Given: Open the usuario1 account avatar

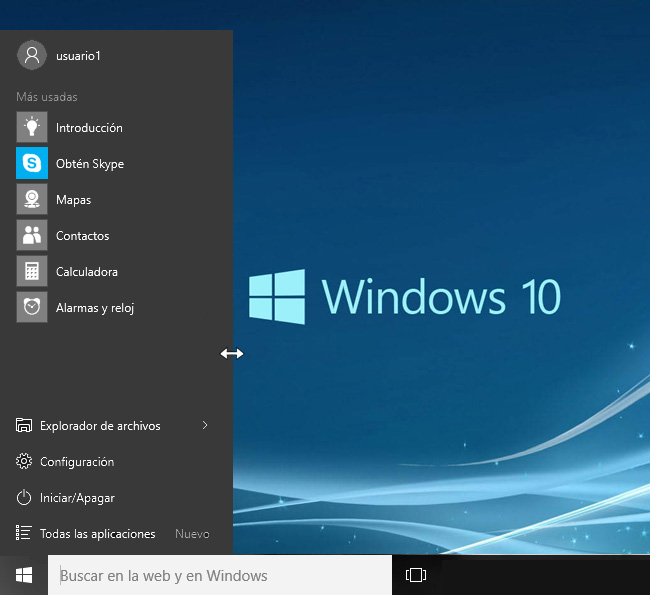Looking at the screenshot, I should [32, 55].
